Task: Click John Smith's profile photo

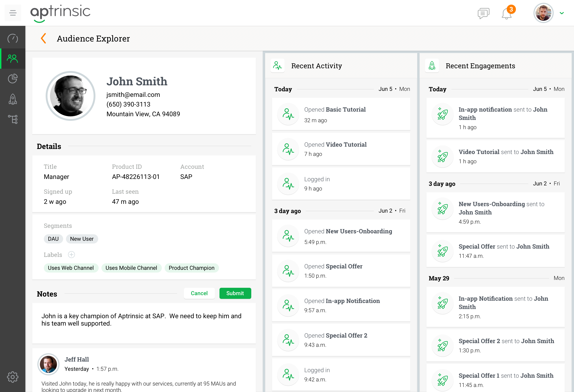Action: (x=71, y=96)
